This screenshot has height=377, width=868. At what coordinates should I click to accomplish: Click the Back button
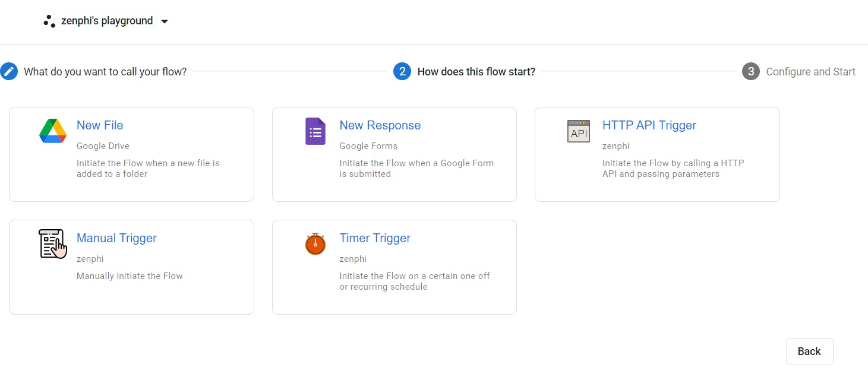[x=809, y=351]
